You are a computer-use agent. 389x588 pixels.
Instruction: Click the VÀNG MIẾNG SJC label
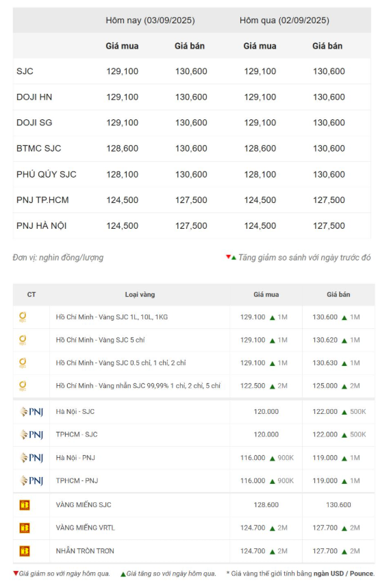point(84,505)
